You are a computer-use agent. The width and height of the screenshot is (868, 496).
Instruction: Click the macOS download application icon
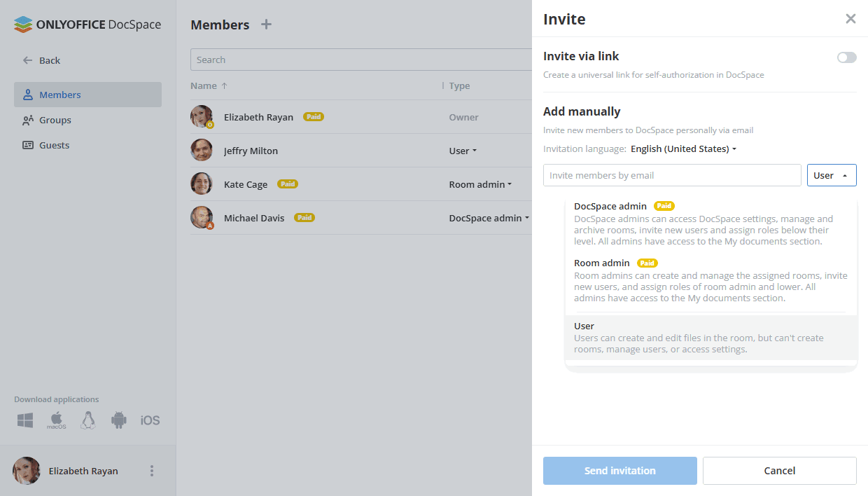click(57, 420)
